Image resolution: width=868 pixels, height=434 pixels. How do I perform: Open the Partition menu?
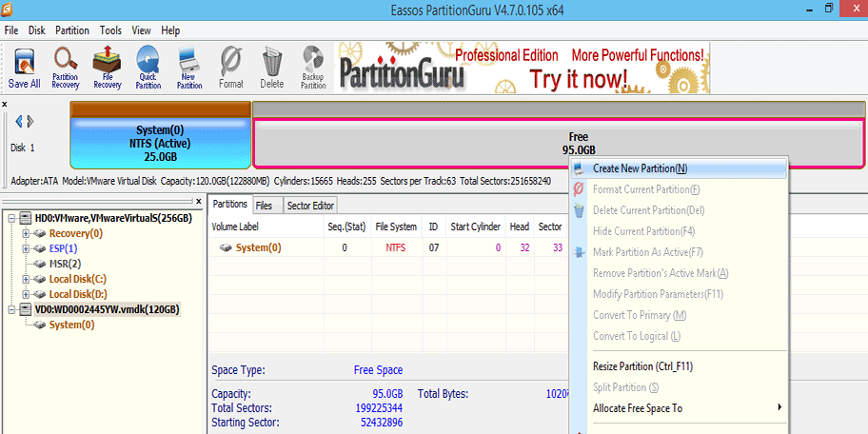pyautogui.click(x=72, y=30)
